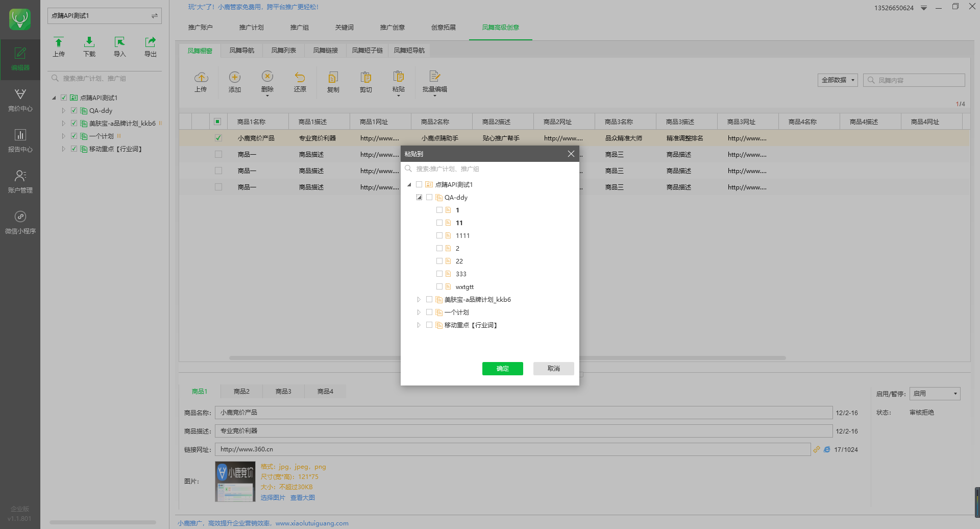Open the 全部数据 filter dropdown

click(x=838, y=80)
